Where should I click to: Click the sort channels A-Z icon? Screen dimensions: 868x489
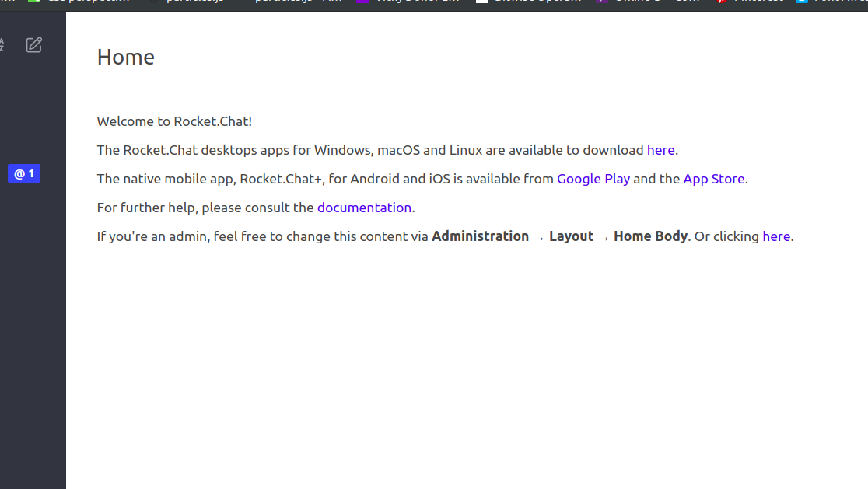point(2,45)
